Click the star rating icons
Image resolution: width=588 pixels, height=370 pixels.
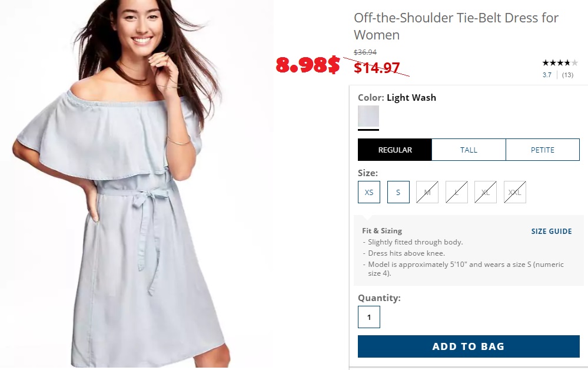click(560, 62)
